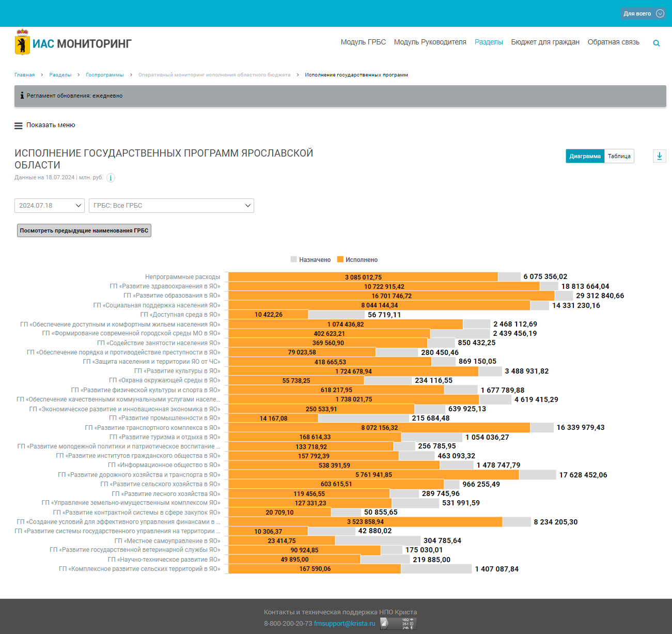Open Модуль ГРБС menu item
This screenshot has height=634, width=672.
click(x=363, y=42)
